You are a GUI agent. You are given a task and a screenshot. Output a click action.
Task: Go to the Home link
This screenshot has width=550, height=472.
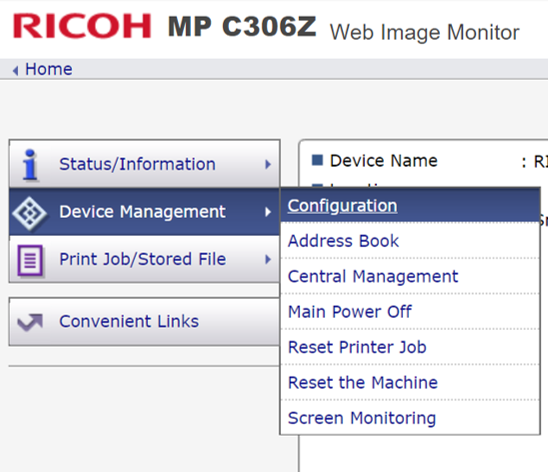(49, 69)
